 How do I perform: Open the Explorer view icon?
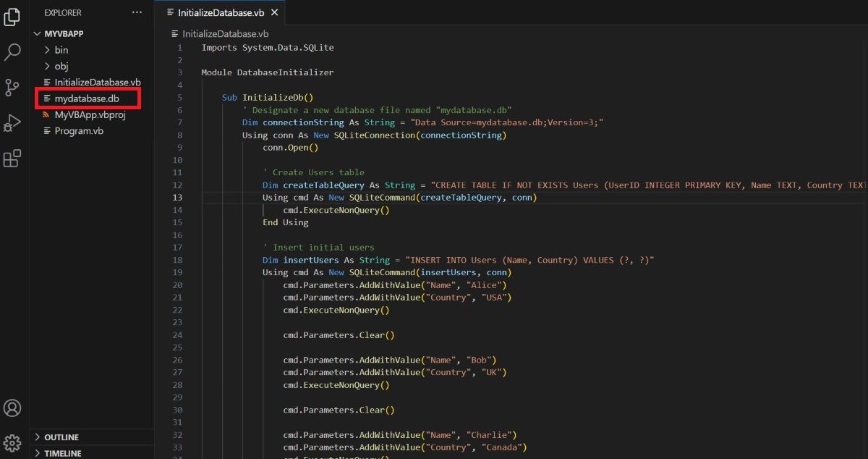pyautogui.click(x=12, y=17)
